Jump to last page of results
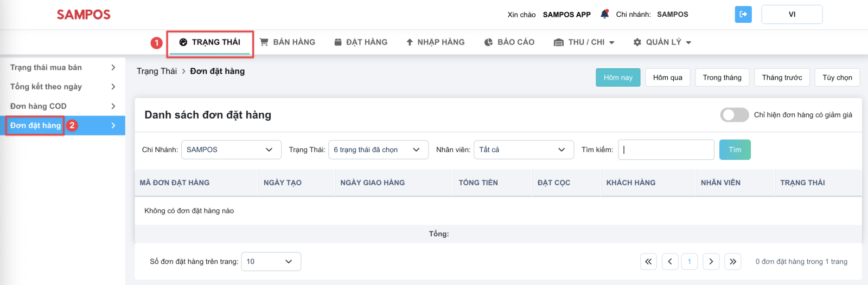The height and width of the screenshot is (285, 868). coord(733,262)
